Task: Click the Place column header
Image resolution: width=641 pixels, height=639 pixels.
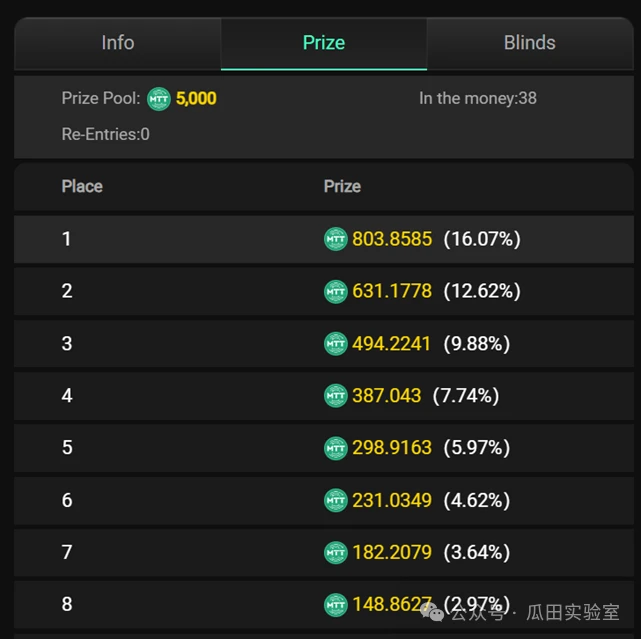Action: pos(82,187)
